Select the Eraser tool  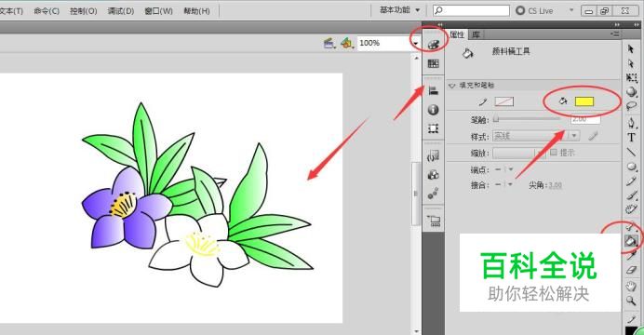tap(631, 270)
